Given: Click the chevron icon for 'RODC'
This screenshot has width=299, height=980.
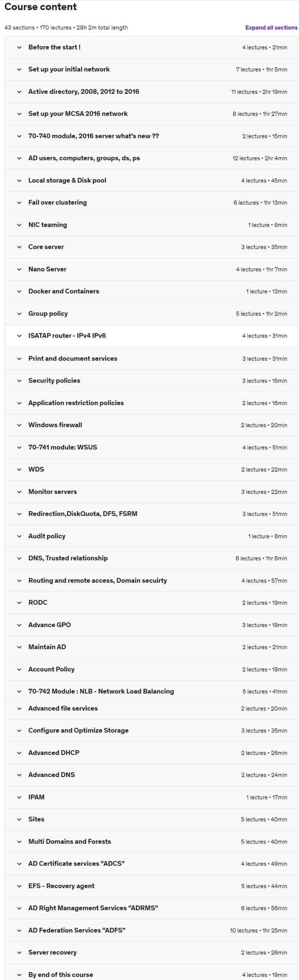Looking at the screenshot, I should [19, 603].
